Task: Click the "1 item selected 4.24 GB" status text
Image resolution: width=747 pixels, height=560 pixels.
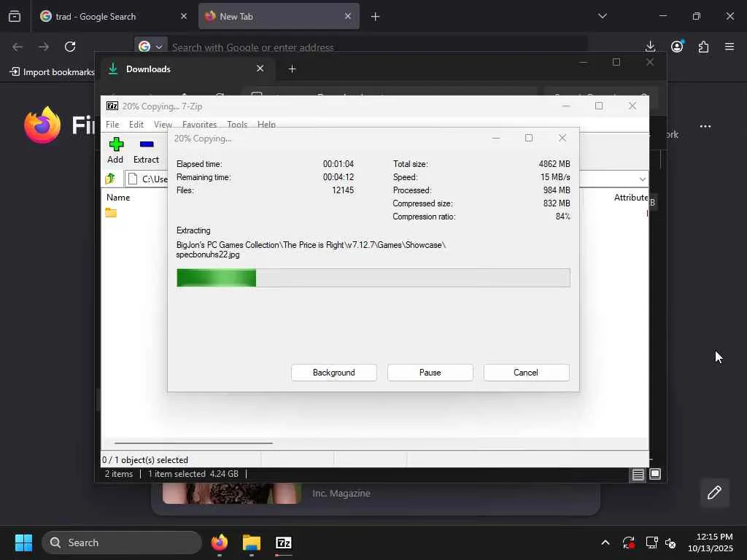Action: [x=193, y=474]
